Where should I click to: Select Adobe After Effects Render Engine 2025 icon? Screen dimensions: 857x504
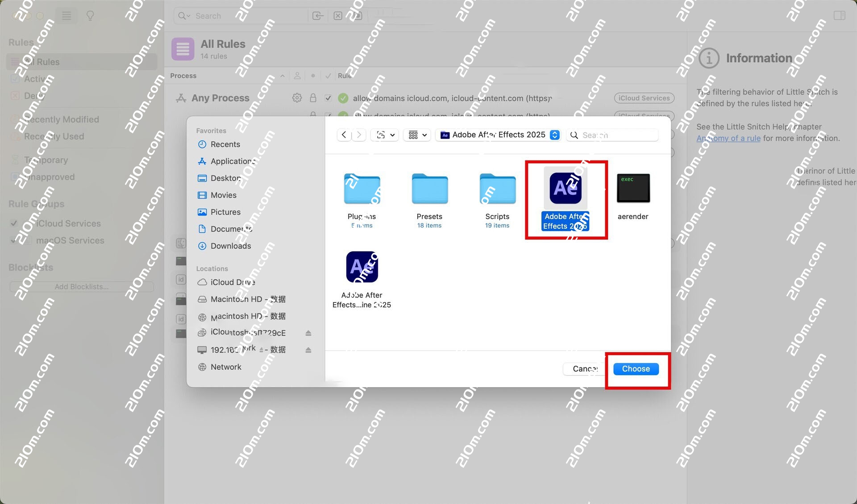click(x=362, y=267)
